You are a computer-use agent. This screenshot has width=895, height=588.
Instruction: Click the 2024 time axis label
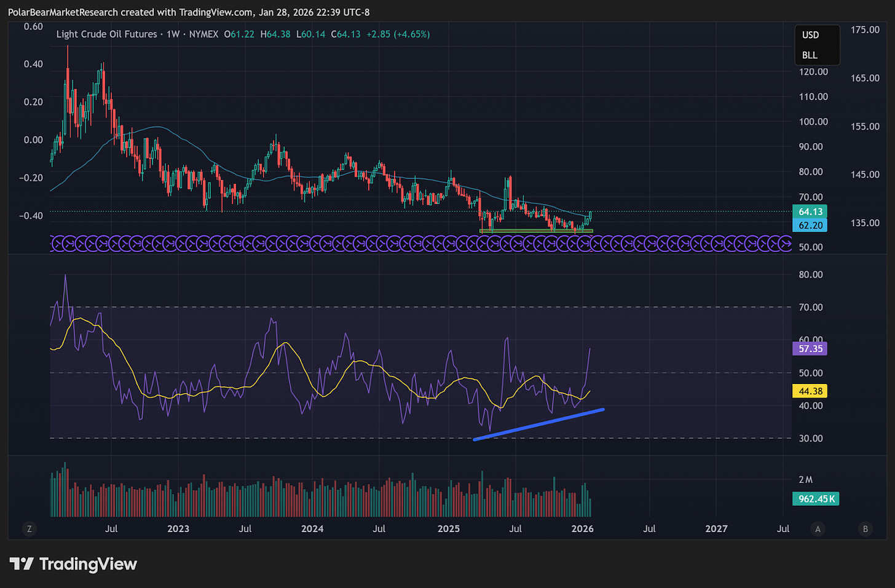point(312,528)
